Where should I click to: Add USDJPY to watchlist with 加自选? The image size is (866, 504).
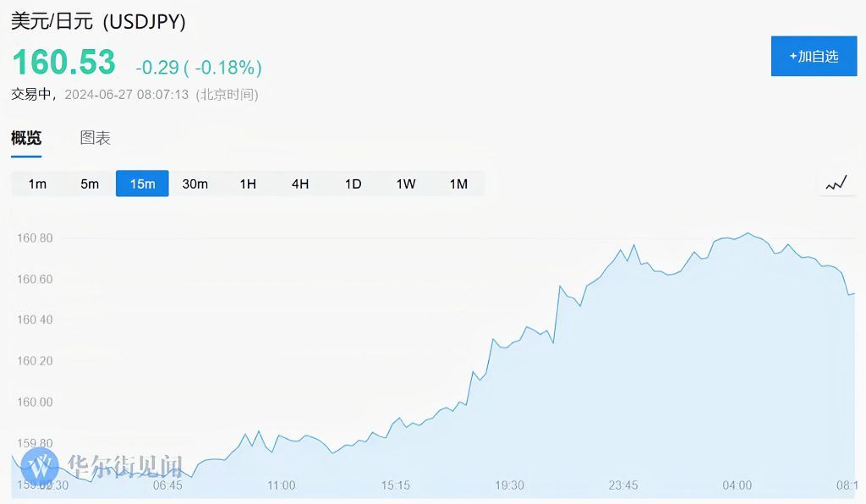coord(814,57)
